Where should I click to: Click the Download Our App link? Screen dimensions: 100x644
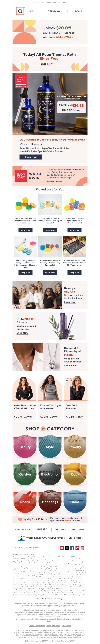point(27,548)
